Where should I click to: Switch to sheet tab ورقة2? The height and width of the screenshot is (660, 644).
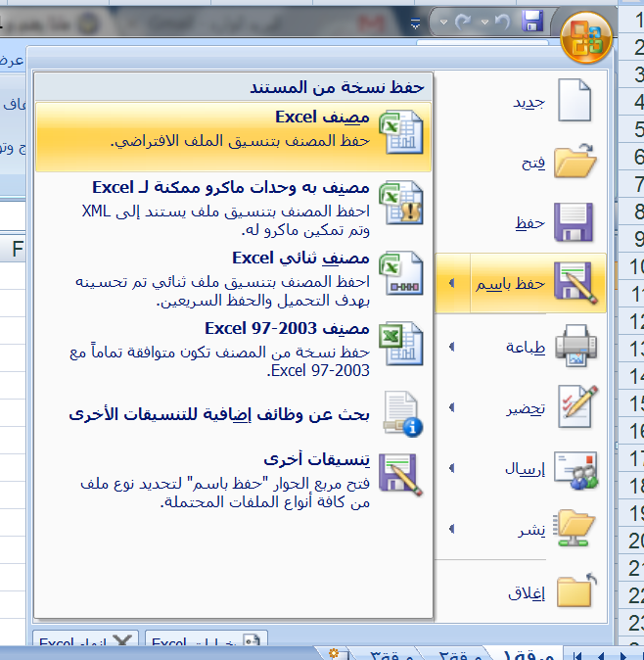point(458,653)
